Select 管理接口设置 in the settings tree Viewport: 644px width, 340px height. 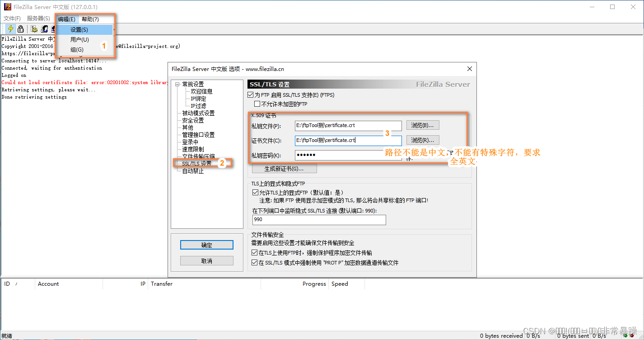click(x=198, y=135)
